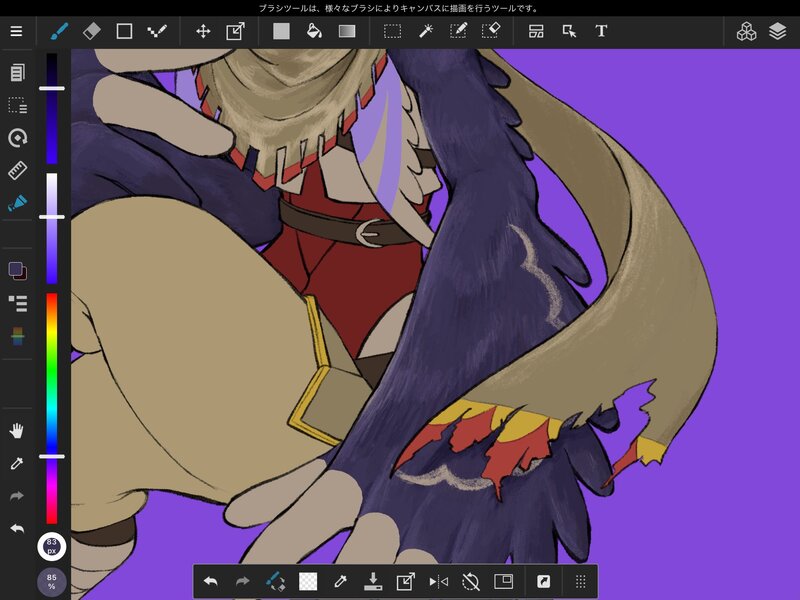Tap the 85 % opacity circle

[x=52, y=582]
